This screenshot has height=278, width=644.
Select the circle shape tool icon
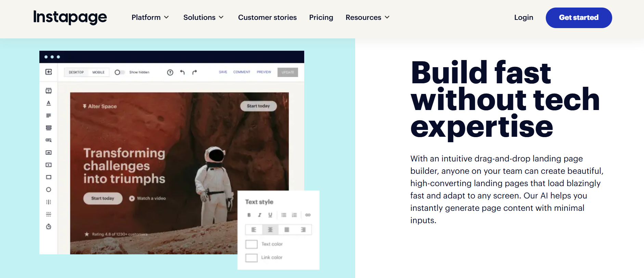coord(49,190)
